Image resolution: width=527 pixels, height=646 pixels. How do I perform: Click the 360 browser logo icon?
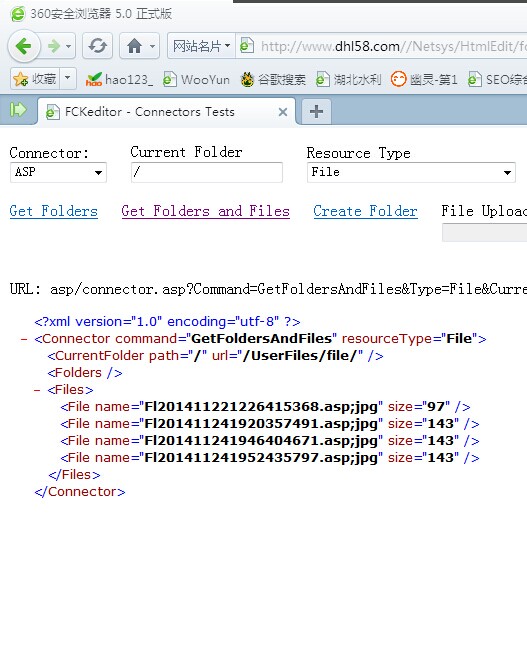click(x=18, y=14)
